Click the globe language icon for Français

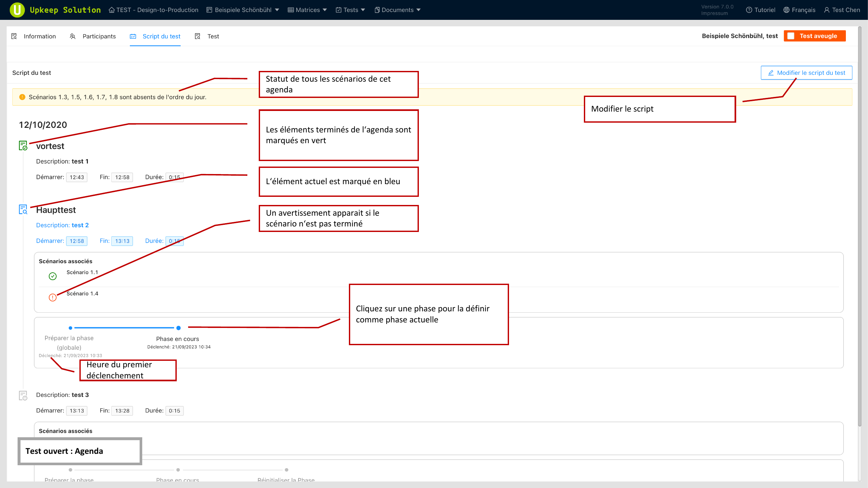786,10
